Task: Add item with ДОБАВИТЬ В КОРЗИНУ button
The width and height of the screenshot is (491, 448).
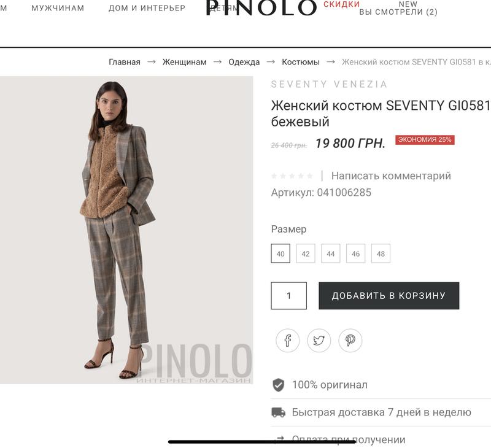Action: (389, 296)
